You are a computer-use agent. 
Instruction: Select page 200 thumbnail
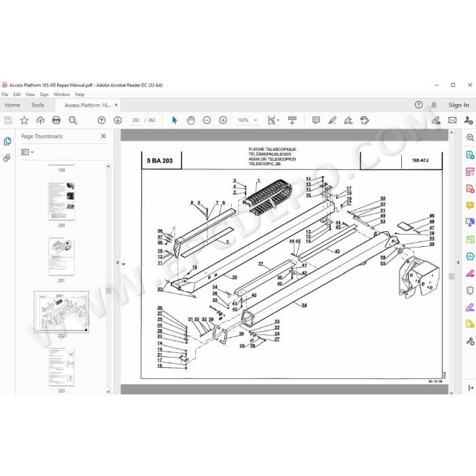pos(61,201)
